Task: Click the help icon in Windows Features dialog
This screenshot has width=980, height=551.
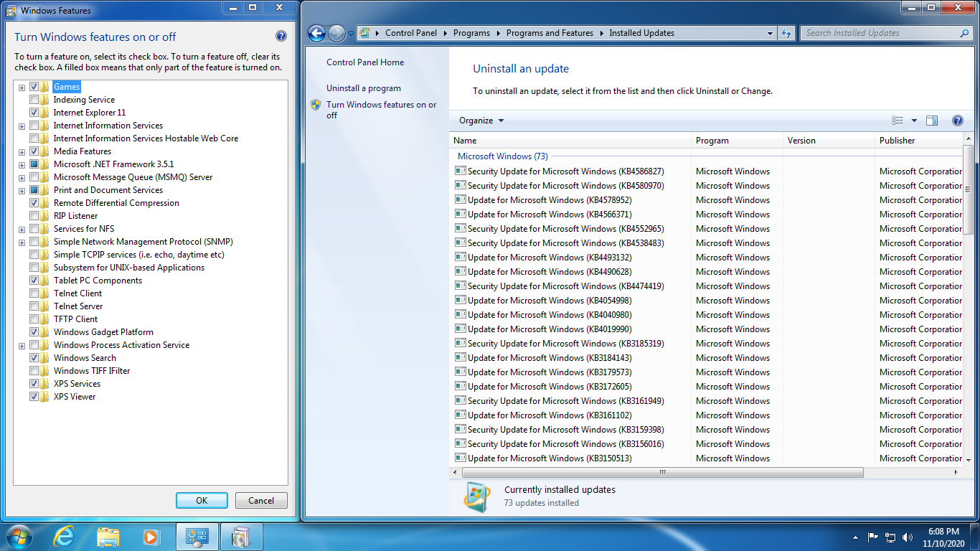Action: click(281, 37)
